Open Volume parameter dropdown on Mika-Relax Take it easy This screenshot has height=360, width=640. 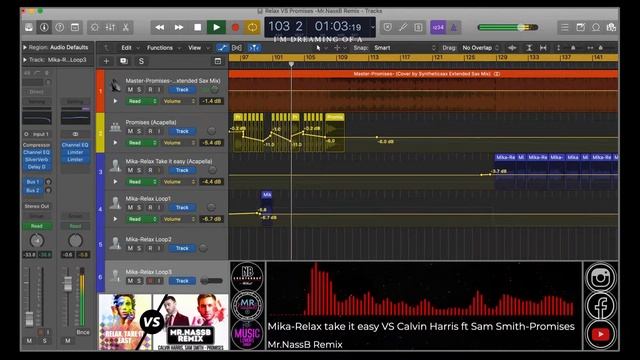pos(178,182)
